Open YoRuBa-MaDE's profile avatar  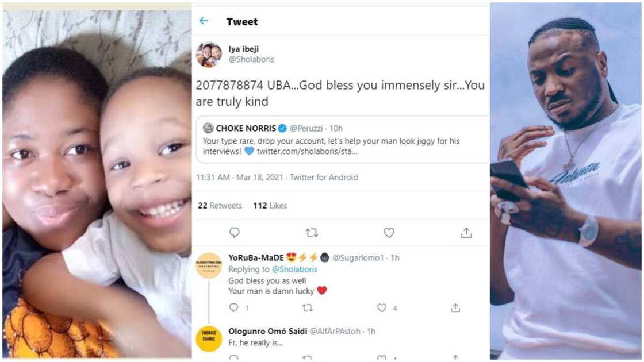(x=209, y=265)
